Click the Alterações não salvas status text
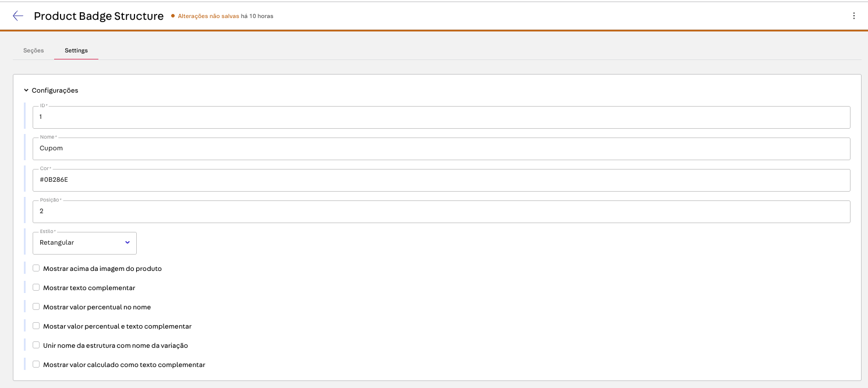 click(x=208, y=16)
